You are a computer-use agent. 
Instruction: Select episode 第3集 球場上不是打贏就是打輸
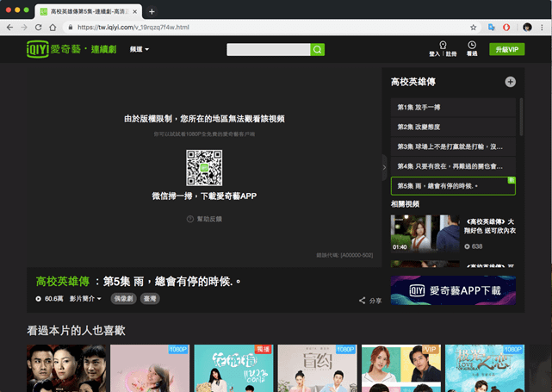453,146
